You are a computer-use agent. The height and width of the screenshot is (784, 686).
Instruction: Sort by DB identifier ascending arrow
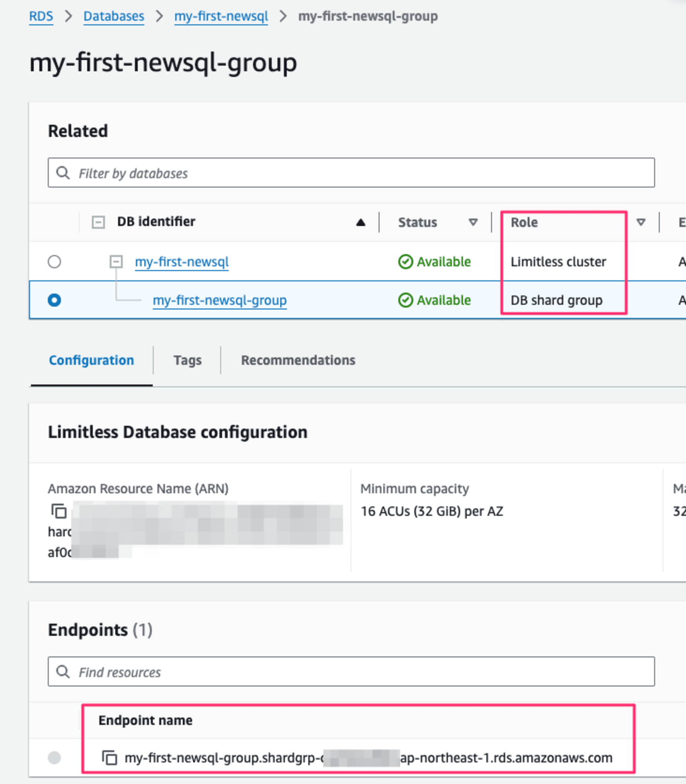(x=360, y=223)
